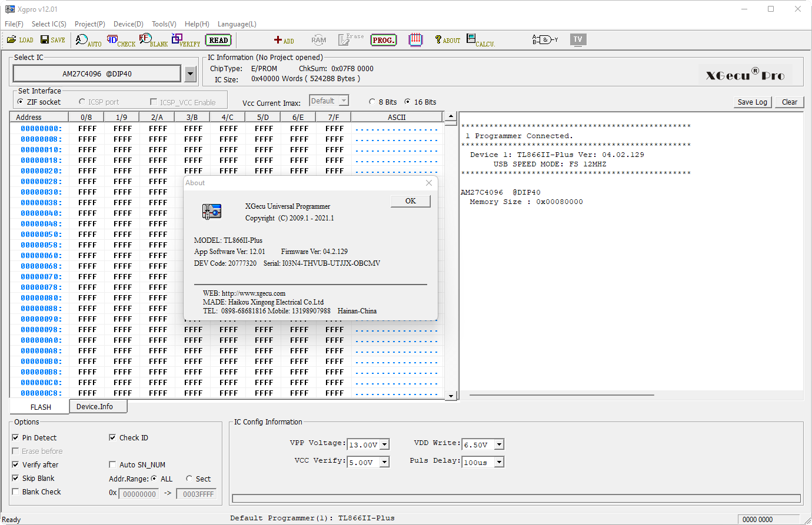Viewport: 812px width, 525px height.
Task: Click the PROG. program toolbar button
Action: click(x=384, y=40)
